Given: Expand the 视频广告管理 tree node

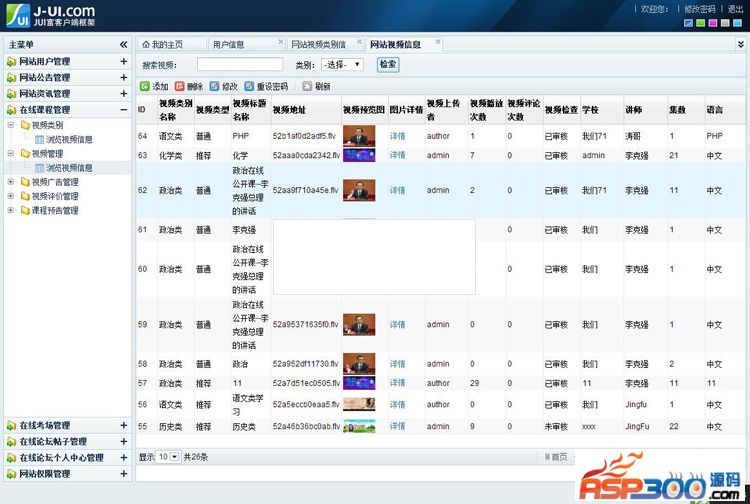Looking at the screenshot, I should point(11,183).
